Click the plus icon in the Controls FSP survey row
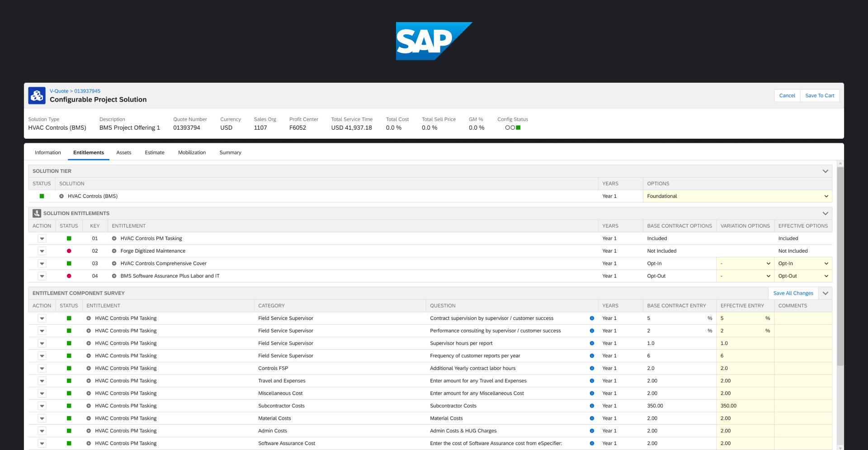This screenshot has height=450, width=868. (89, 368)
